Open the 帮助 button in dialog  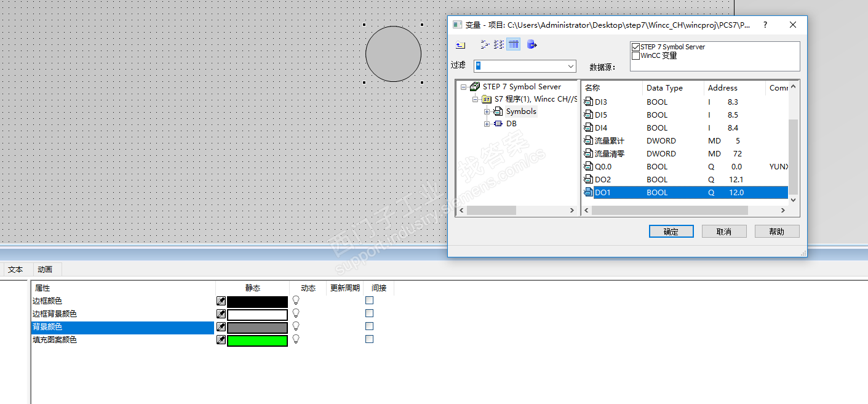[777, 232]
